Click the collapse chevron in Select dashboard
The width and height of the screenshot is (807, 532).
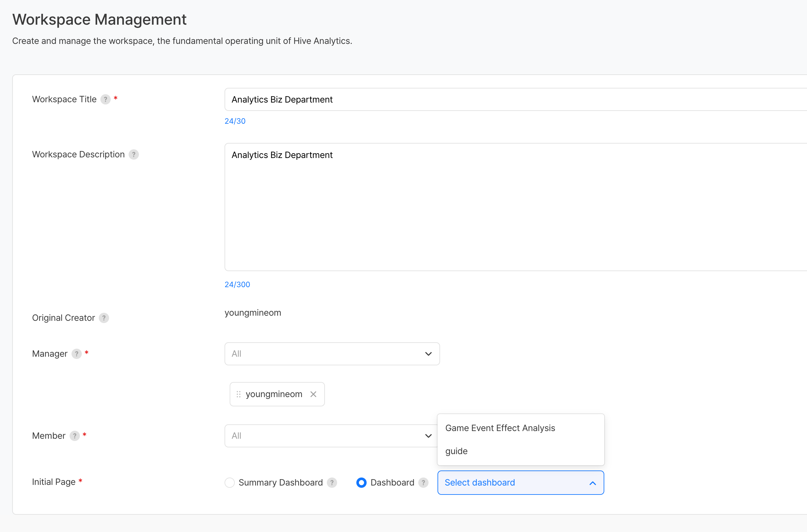(x=593, y=483)
